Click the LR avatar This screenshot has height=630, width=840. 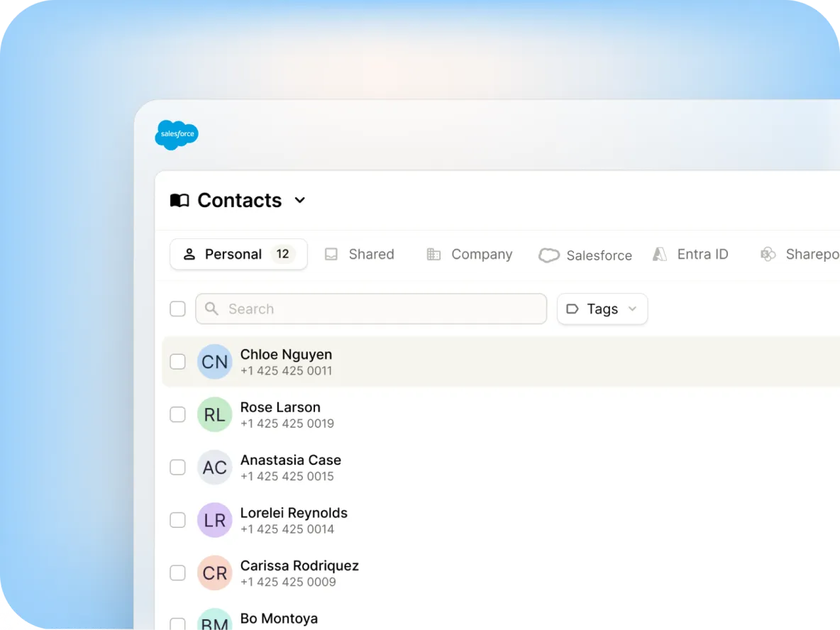tap(214, 520)
